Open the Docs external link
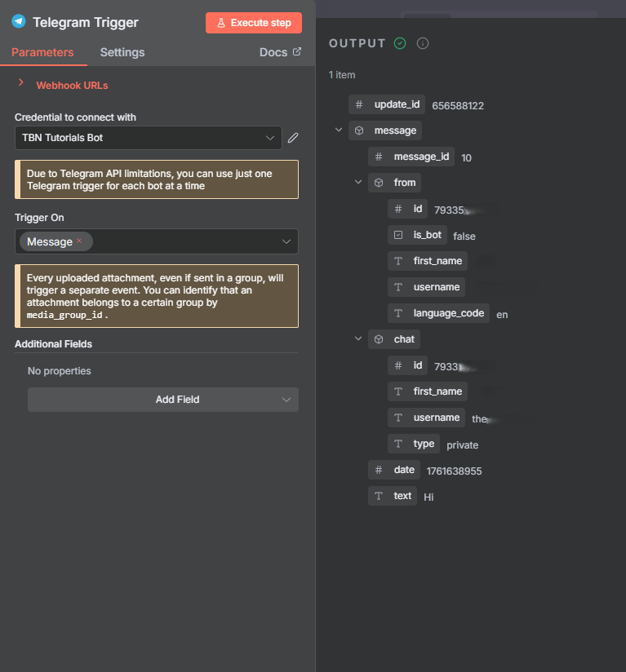Viewport: 626px width, 672px height. (x=280, y=52)
